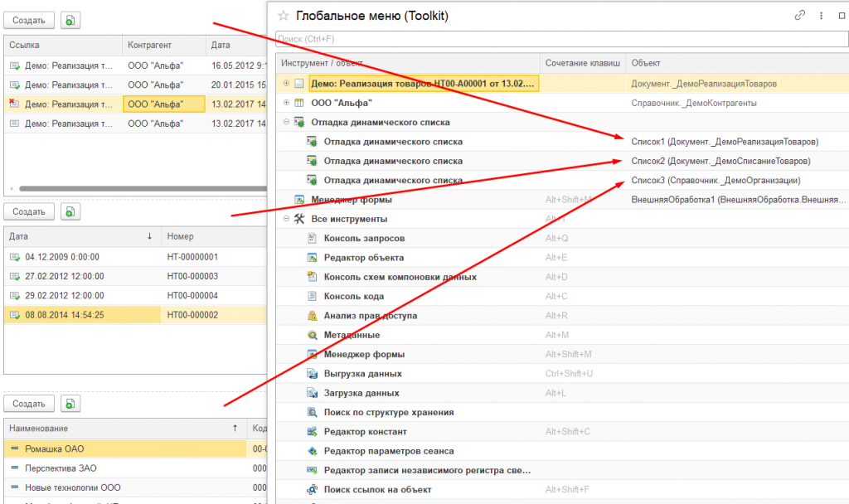Click the star favorite icon beside Глобальное меню

point(284,15)
